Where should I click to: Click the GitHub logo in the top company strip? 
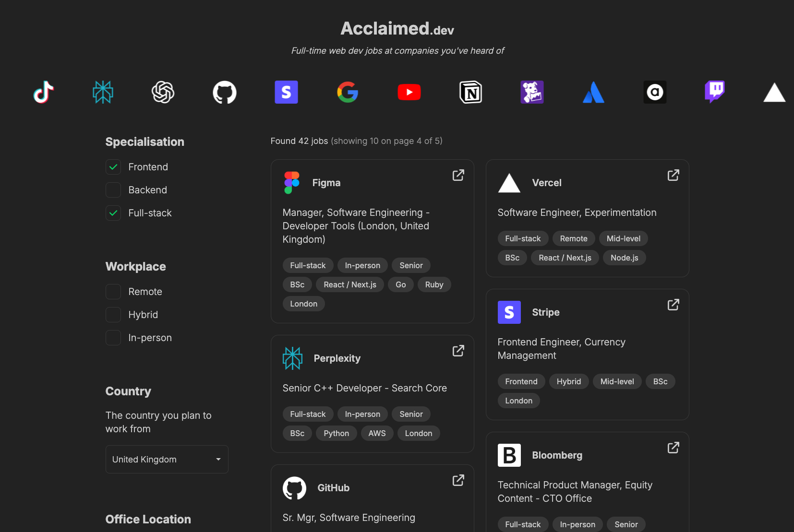(225, 92)
